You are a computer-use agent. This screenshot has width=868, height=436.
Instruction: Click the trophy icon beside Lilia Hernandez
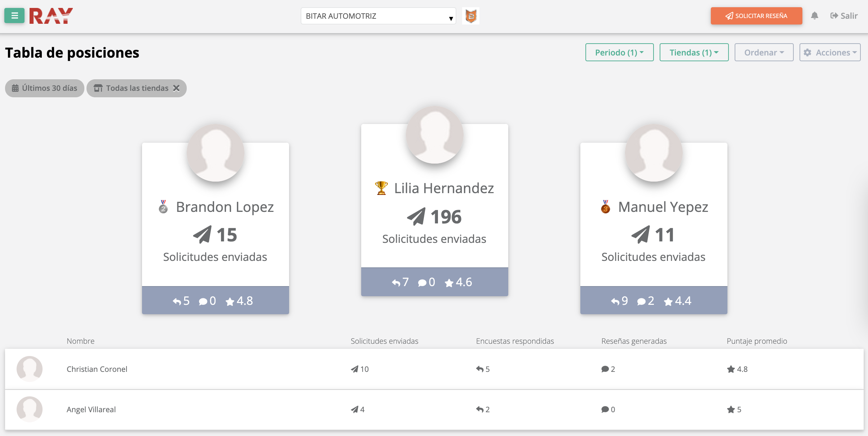(x=380, y=188)
